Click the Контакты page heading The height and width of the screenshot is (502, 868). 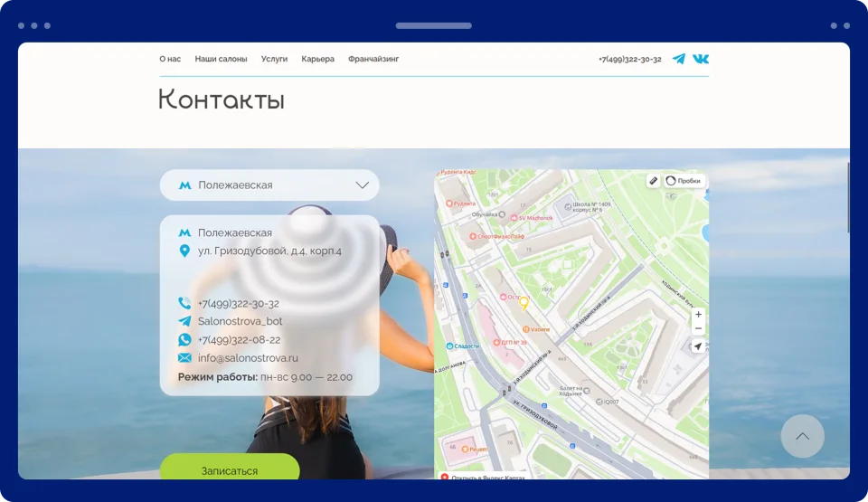[222, 99]
